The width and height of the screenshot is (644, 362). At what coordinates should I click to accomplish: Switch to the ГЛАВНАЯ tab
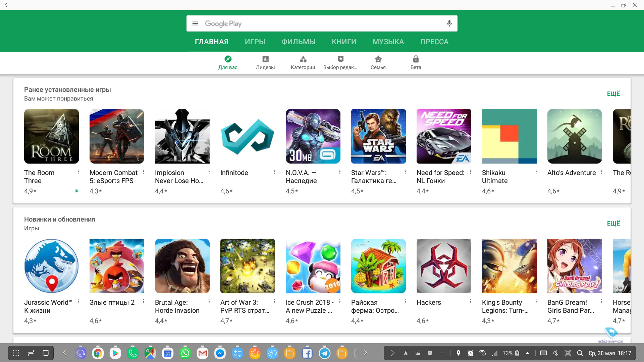[212, 42]
